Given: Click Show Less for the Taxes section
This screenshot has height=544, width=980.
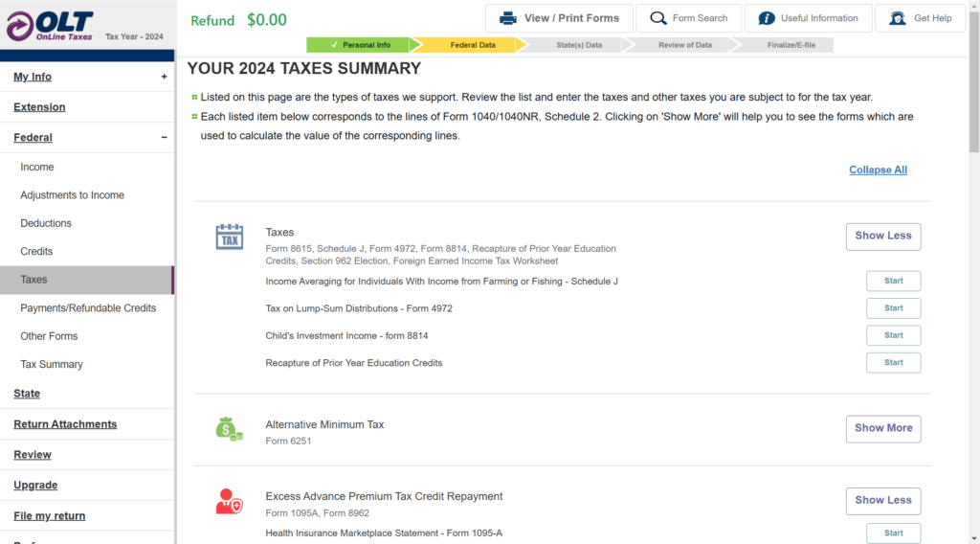Looking at the screenshot, I should 883,237.
